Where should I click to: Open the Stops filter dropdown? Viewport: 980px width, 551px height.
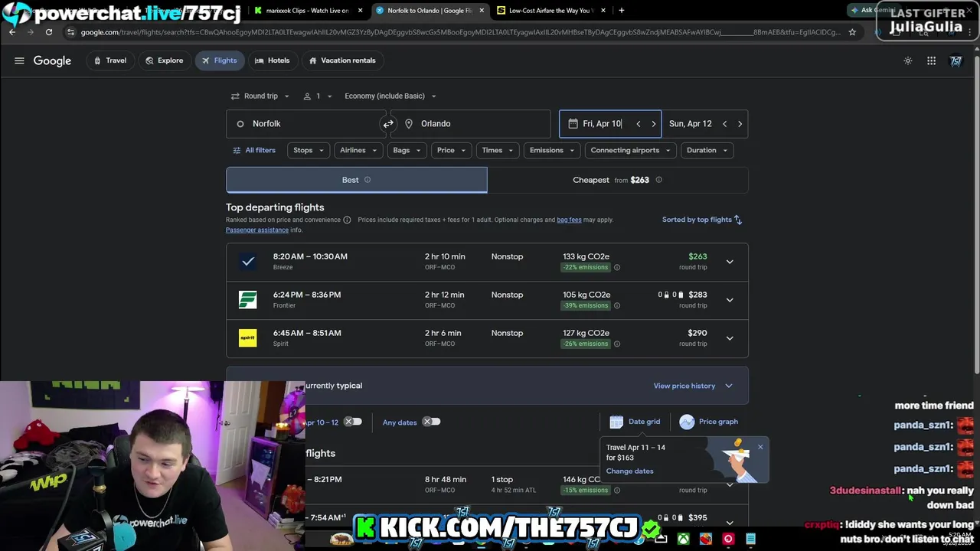click(309, 150)
